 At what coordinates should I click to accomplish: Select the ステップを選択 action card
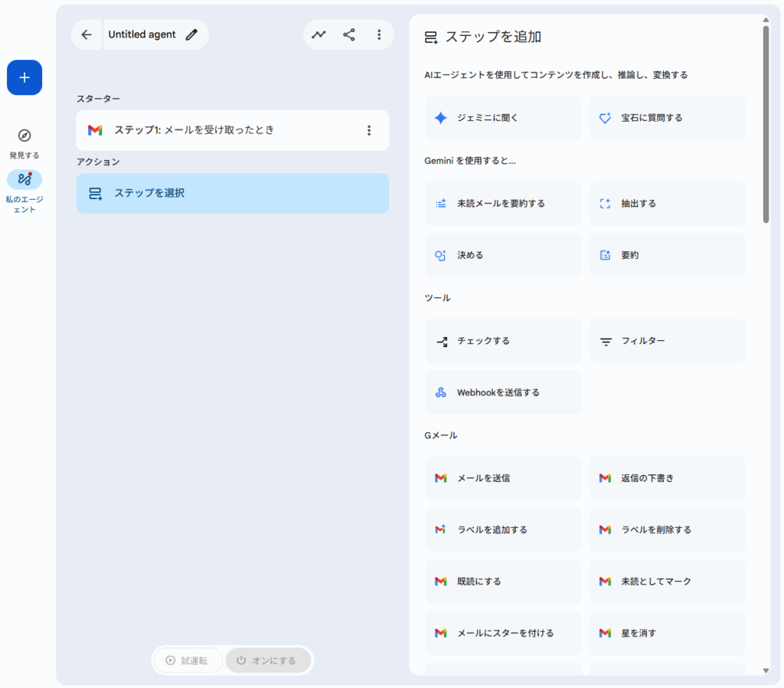pos(232,193)
